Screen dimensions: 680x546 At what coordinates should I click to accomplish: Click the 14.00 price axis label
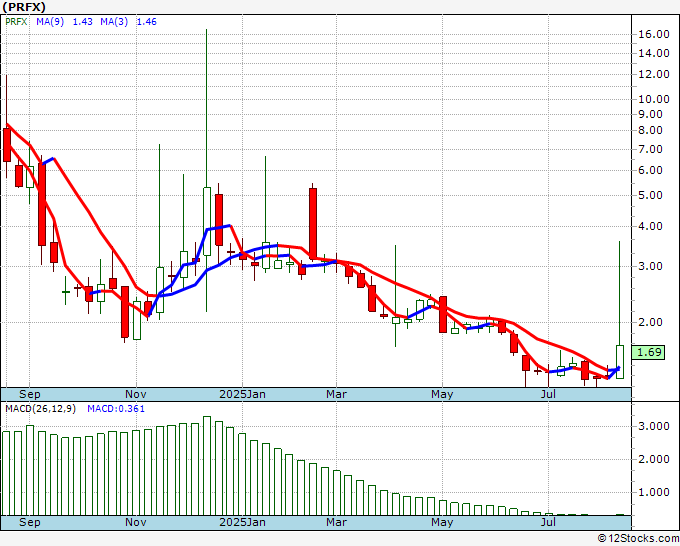[x=654, y=53]
